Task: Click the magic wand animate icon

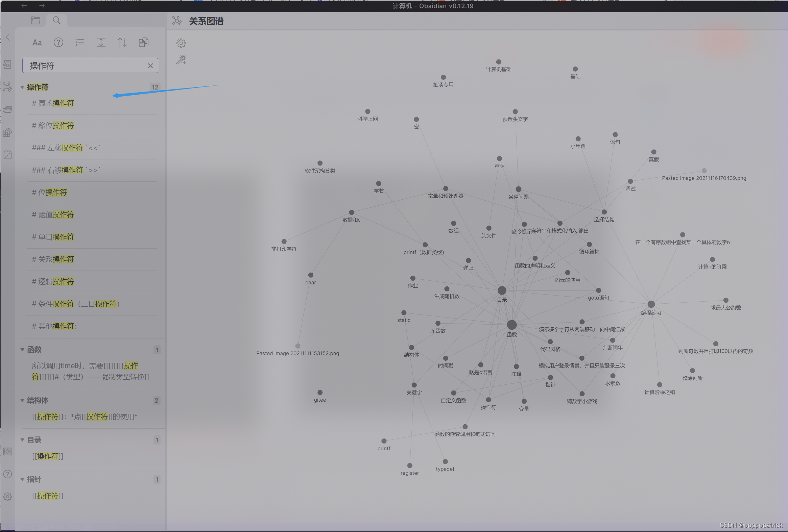Action: click(181, 60)
